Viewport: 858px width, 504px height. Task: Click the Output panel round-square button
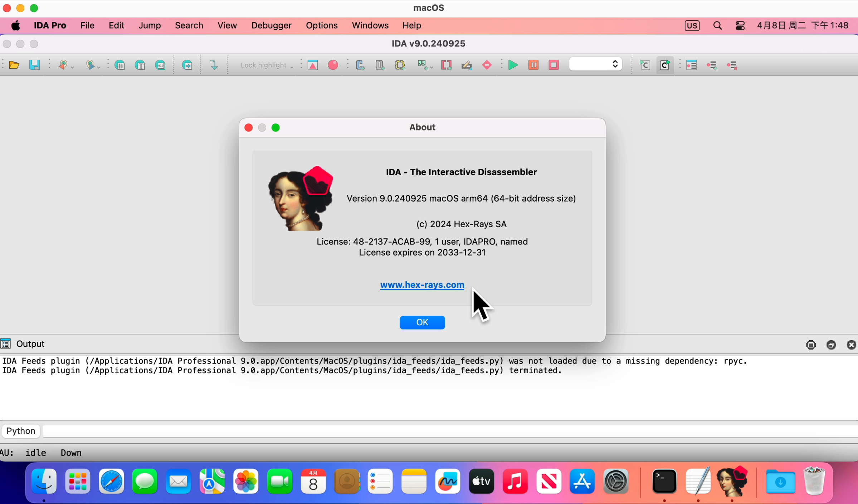(811, 345)
